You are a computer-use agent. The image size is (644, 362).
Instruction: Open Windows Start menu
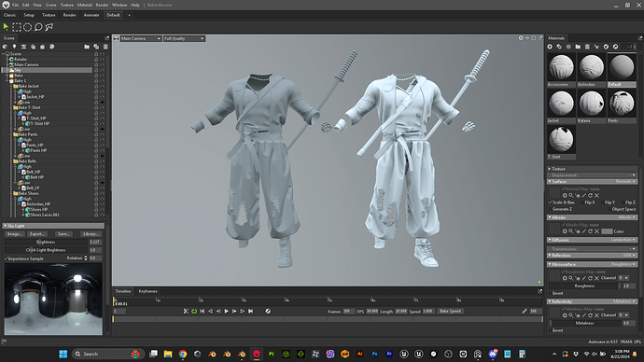point(63,354)
